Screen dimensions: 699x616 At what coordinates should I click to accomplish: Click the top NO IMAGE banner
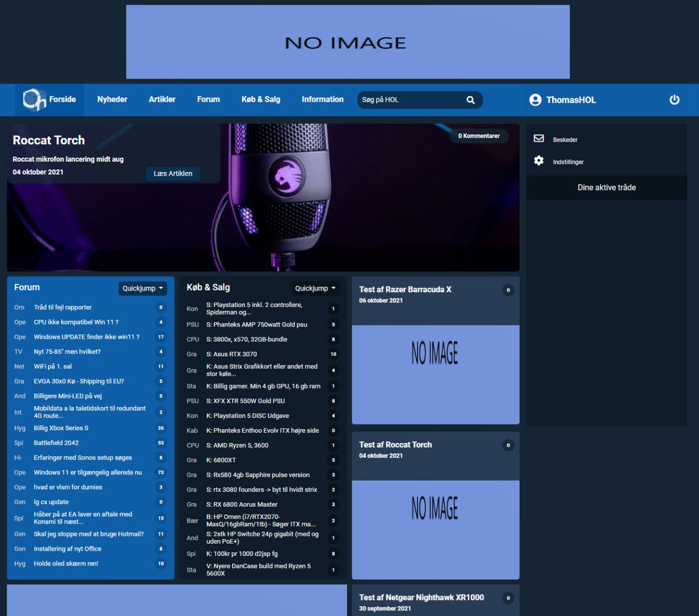(348, 42)
